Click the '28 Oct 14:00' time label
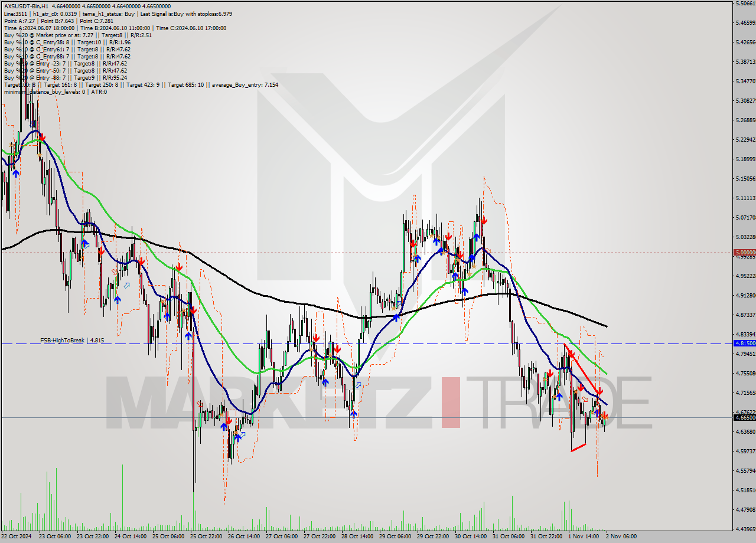The height and width of the screenshot is (543, 756). pos(357,537)
